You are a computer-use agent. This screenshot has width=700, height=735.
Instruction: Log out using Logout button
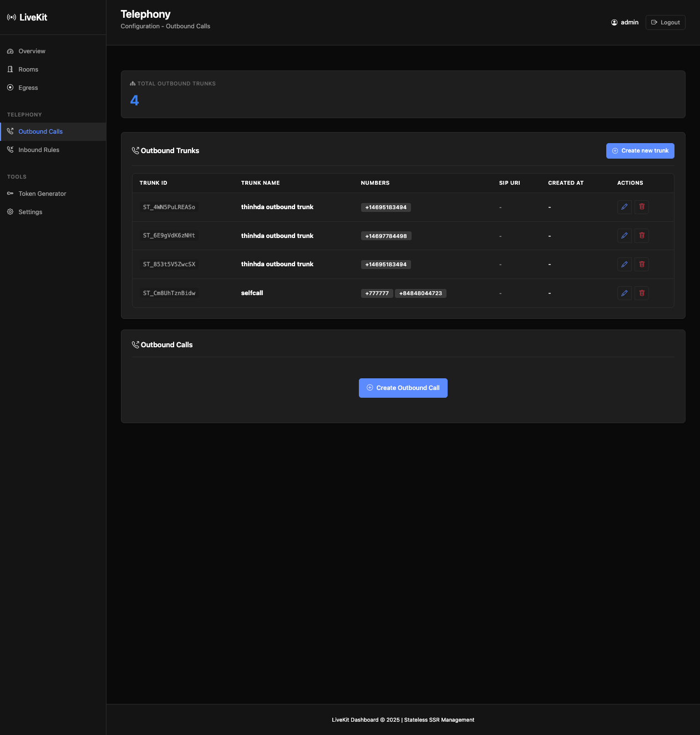665,22
